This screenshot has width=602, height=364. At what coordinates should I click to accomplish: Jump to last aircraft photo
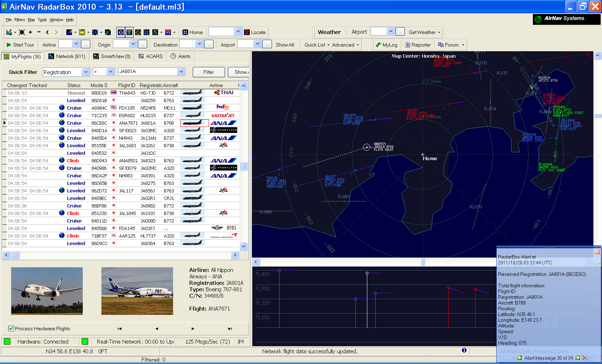pos(230,329)
